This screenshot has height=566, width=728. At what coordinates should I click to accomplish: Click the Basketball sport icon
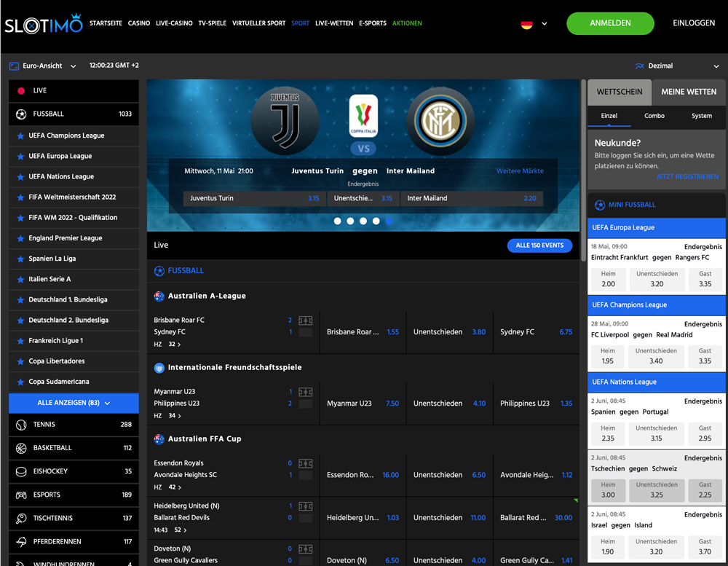[21, 448]
